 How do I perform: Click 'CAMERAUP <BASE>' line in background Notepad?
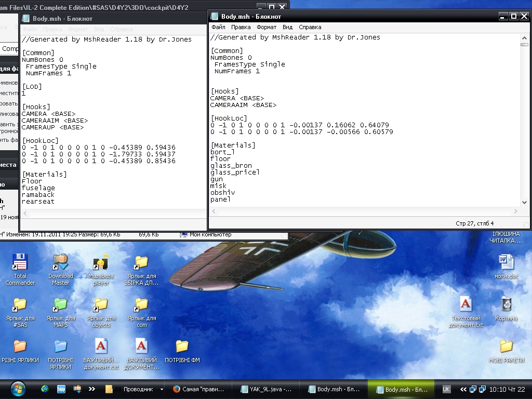pos(52,127)
